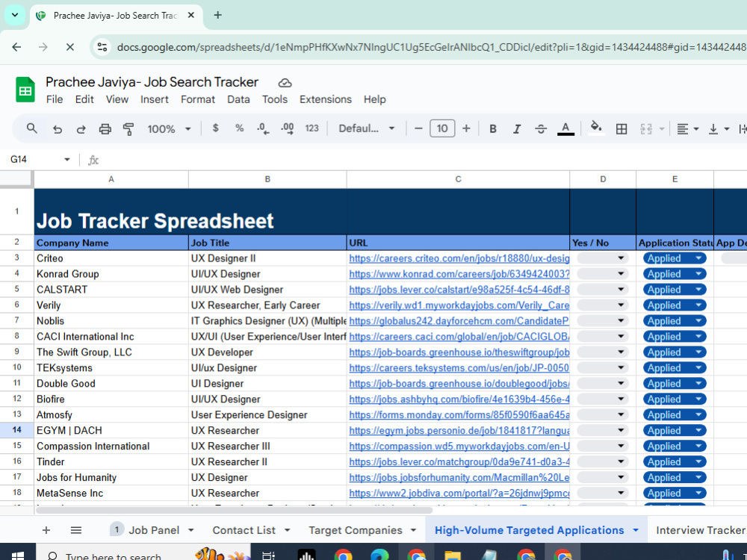
Task: Open the Biofire ashbyhq job link
Action: point(459,399)
